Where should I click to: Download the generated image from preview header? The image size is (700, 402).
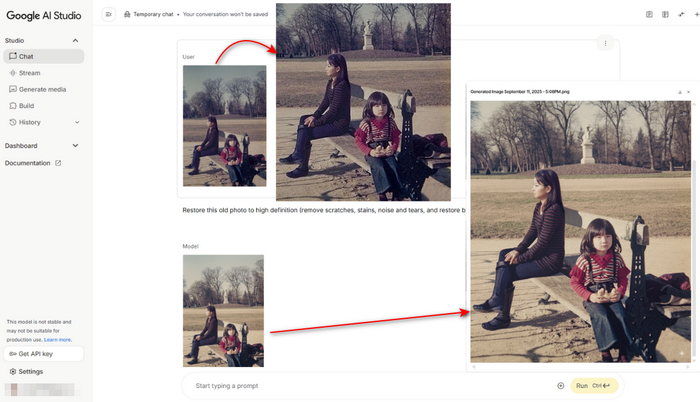(x=680, y=91)
